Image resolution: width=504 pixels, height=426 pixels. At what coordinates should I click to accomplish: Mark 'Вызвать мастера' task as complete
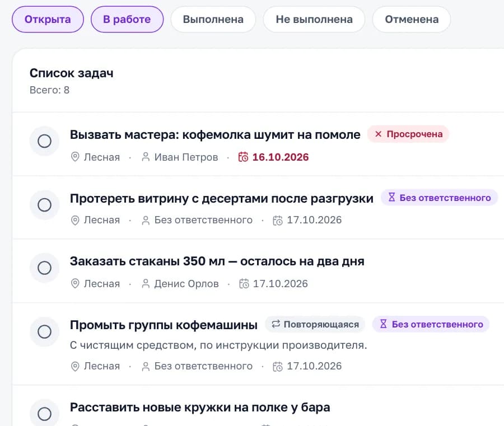[x=44, y=141]
